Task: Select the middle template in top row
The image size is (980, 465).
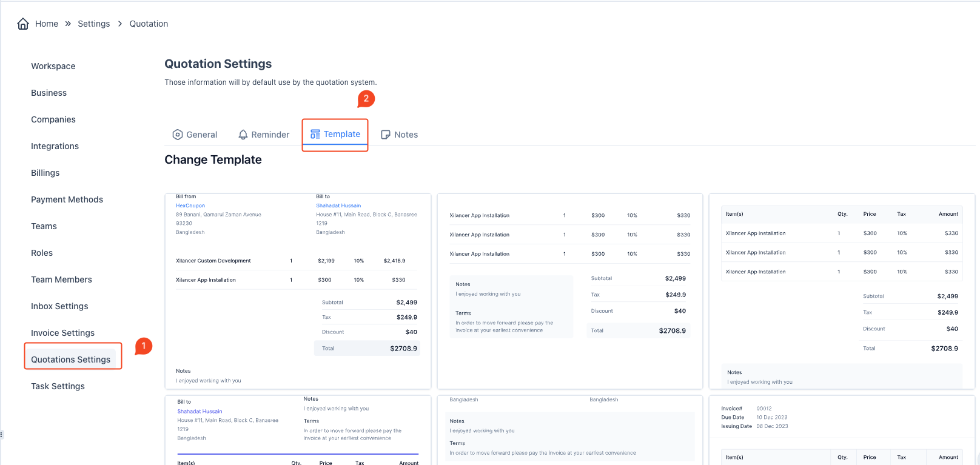Action: 569,291
